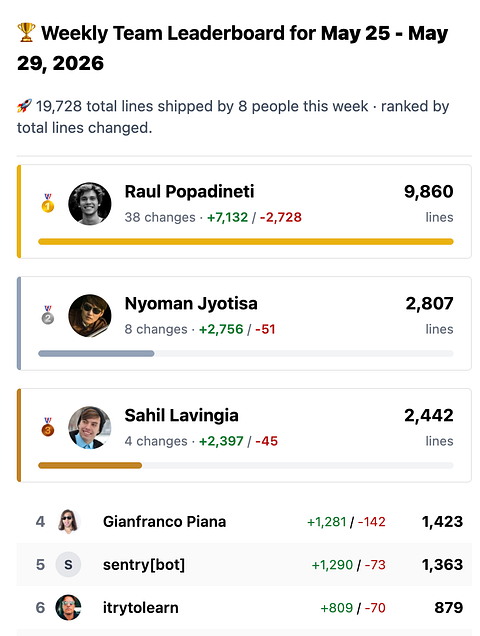Click itrytolearn's avatar picture
Screen dimensions: 480x636
tap(68, 608)
